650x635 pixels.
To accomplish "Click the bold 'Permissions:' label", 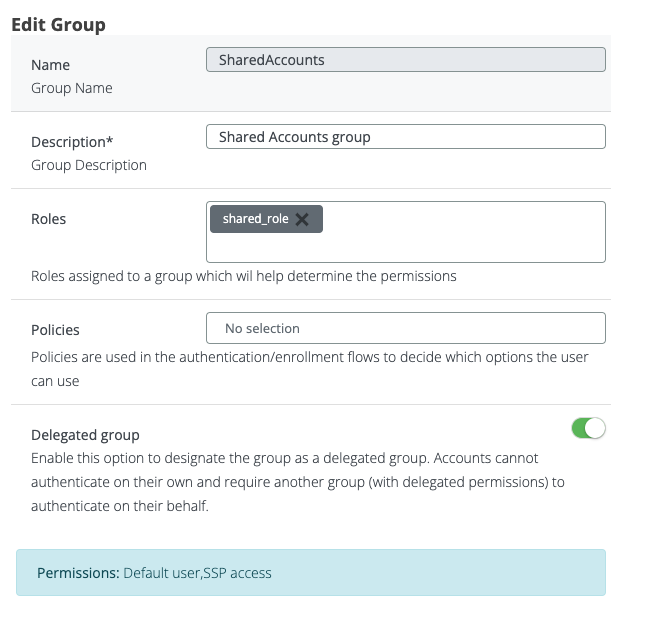I will pos(78,573).
